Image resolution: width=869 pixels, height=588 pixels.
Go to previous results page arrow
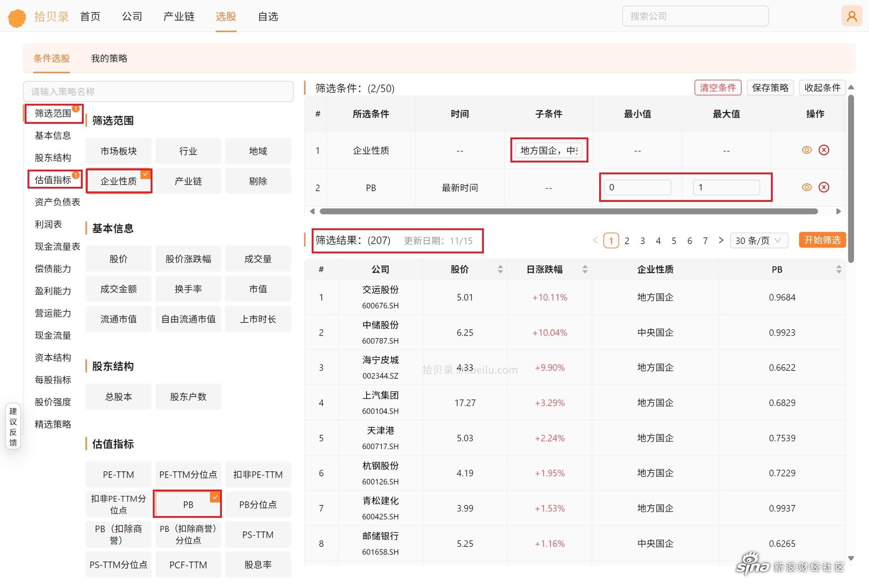pos(595,240)
